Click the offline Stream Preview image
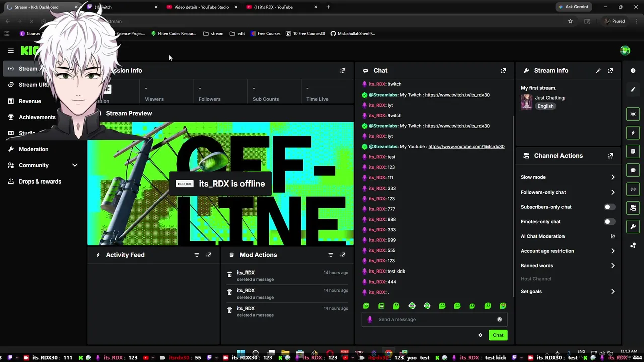The image size is (644, 362). [220, 184]
